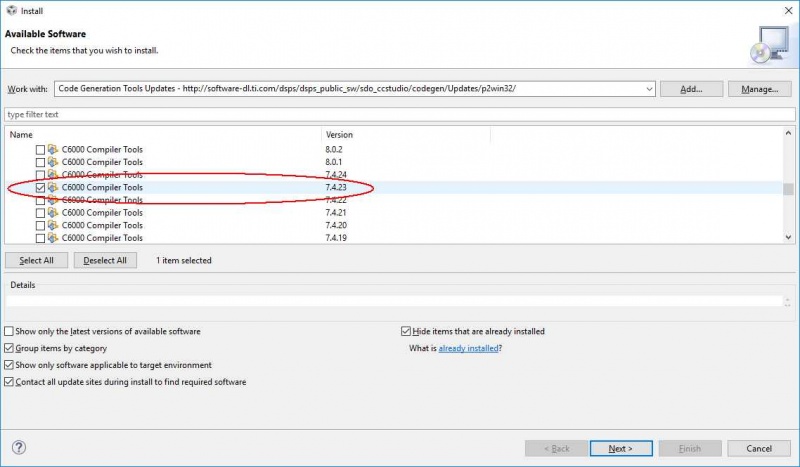800x467 pixels.
Task: Check C6000 Compiler Tools version 8.0.2
Action: pos(40,150)
